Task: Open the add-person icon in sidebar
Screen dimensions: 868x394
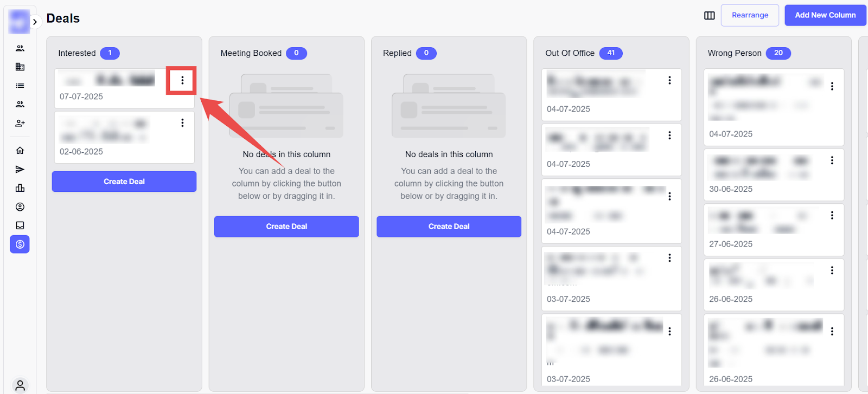Action: [20, 123]
